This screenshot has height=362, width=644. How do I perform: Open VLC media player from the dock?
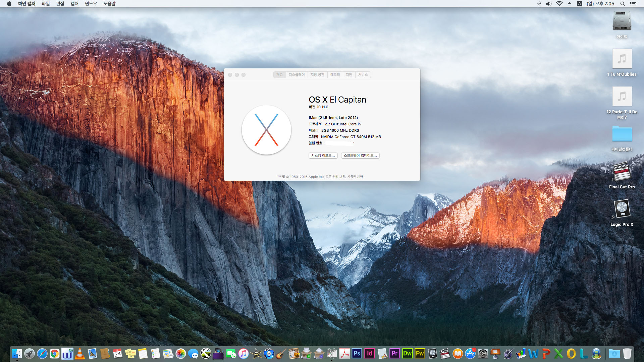tap(80, 354)
